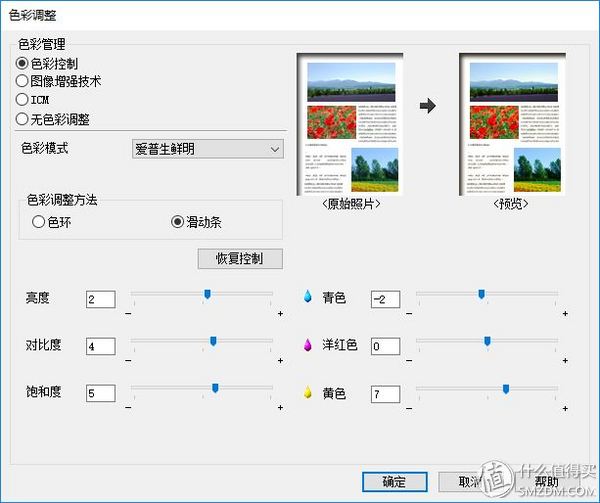Click the plus sign under 黄色 slider
The image size is (600, 503).
coord(565,409)
